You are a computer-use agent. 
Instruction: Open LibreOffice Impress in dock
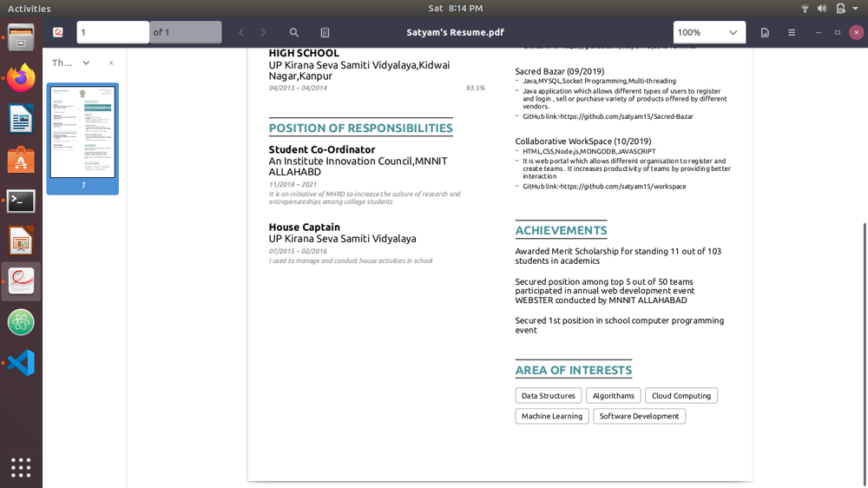(21, 241)
